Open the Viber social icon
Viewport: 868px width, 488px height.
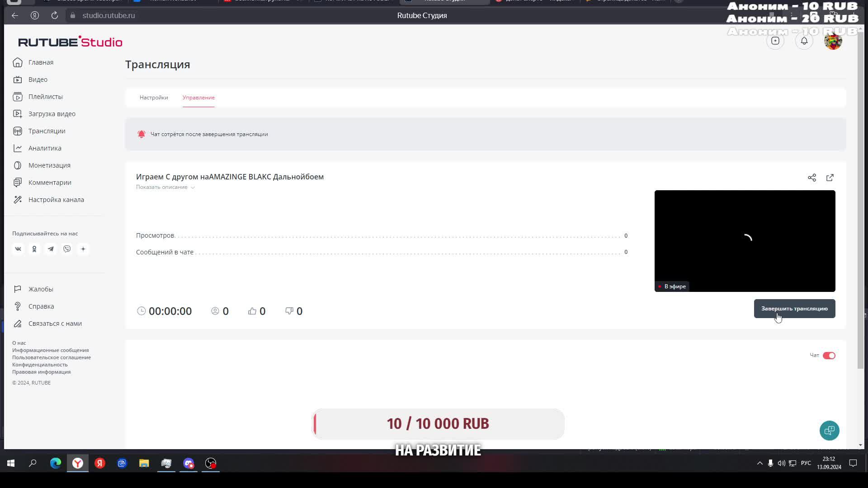(x=67, y=249)
